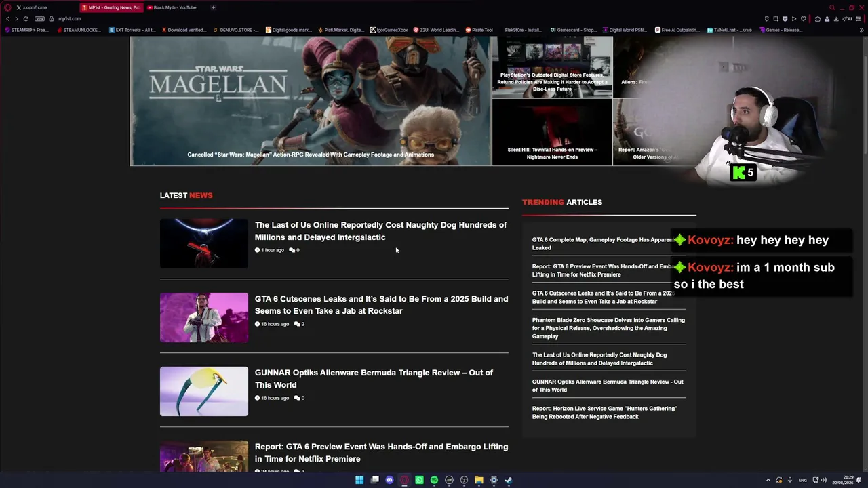Switch to the Black Myth YouTube tab
This screenshot has width=868, height=488.
[174, 7]
